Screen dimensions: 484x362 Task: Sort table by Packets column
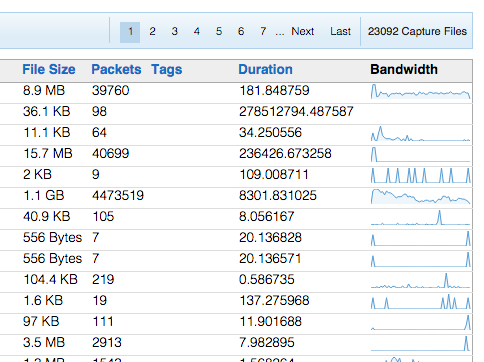(116, 70)
